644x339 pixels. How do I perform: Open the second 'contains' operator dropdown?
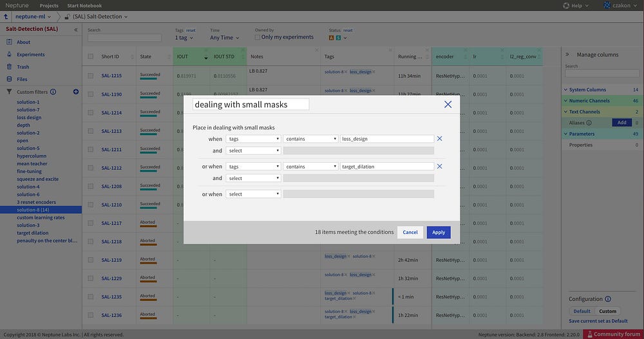click(x=310, y=166)
